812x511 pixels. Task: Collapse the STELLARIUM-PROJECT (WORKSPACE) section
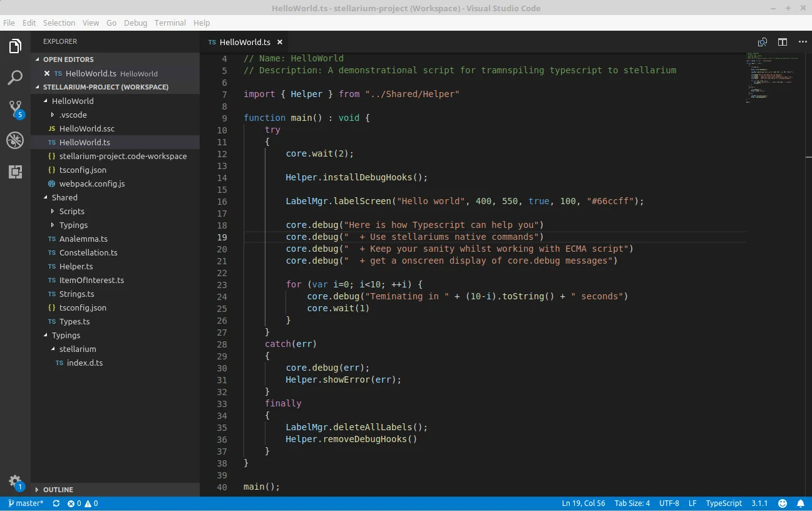115,87
